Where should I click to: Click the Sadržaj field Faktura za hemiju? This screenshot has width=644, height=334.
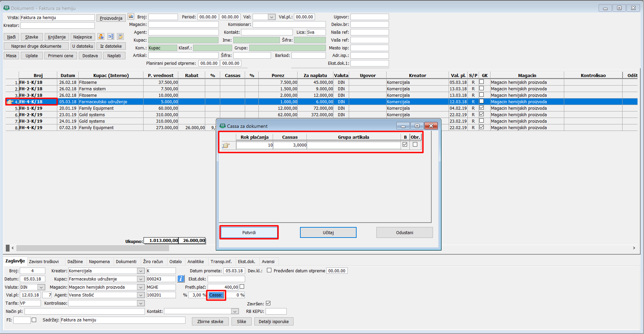point(123,320)
